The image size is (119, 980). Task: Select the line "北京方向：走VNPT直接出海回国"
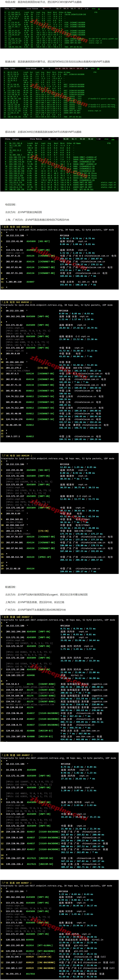coord(24,212)
